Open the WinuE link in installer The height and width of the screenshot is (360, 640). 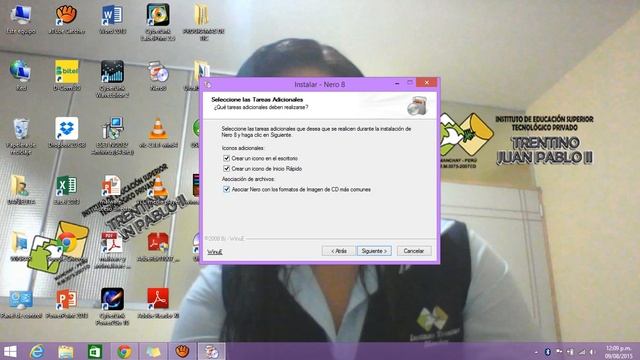(x=214, y=252)
